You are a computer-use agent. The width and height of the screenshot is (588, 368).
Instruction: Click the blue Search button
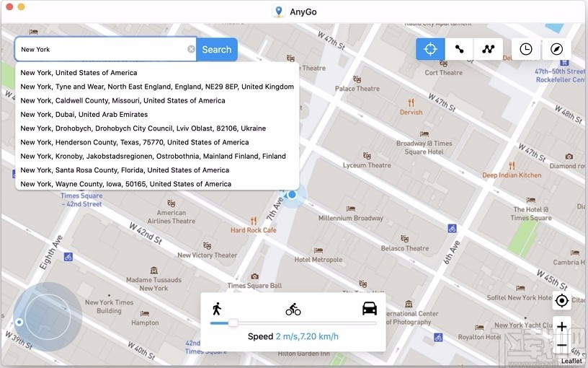[217, 49]
